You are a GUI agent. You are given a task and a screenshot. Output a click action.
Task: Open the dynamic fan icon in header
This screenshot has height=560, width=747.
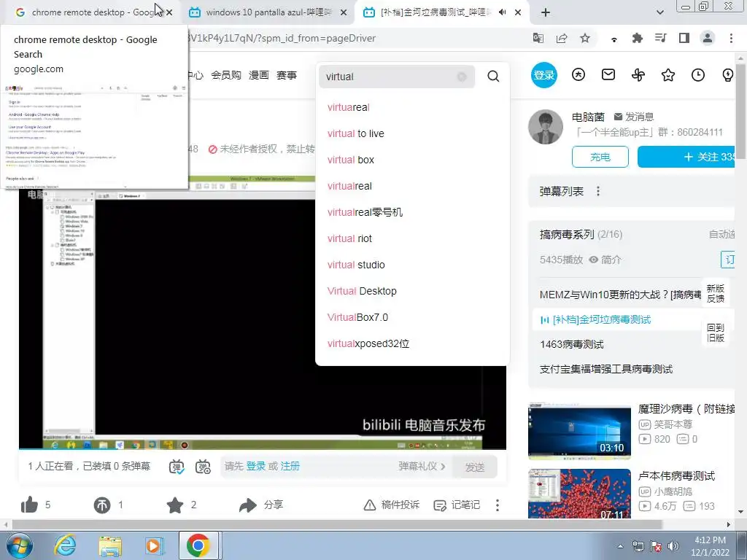coord(638,75)
